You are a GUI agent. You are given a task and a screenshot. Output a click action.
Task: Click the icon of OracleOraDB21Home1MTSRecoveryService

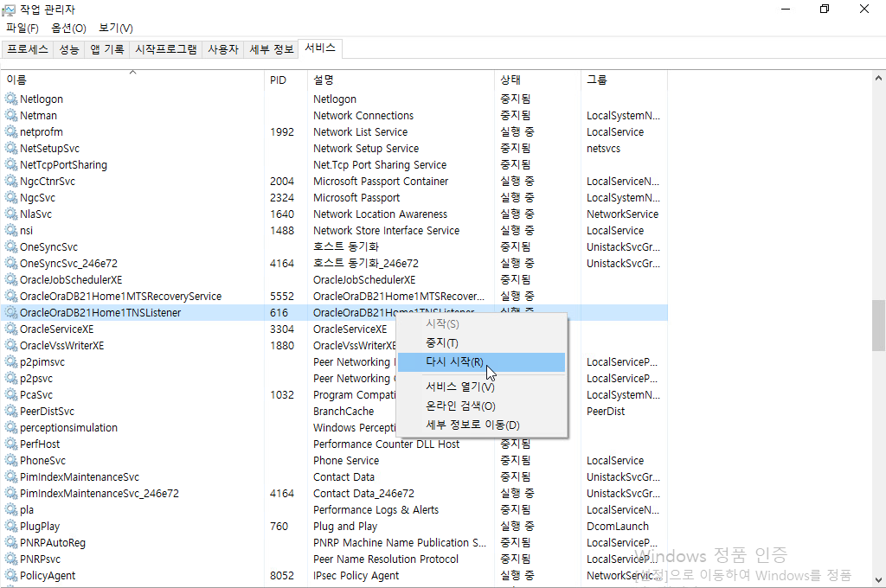11,296
